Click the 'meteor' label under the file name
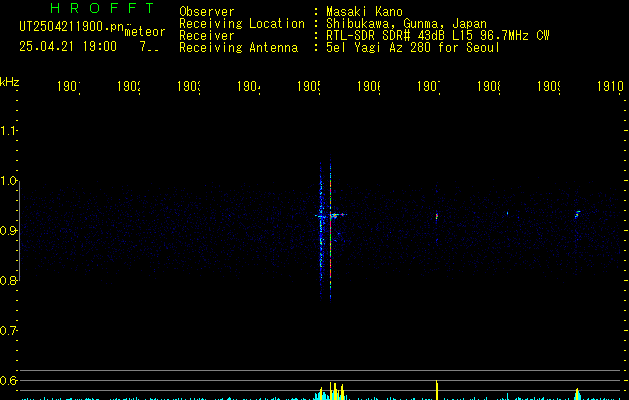This screenshot has height=400, width=629. tap(145, 32)
